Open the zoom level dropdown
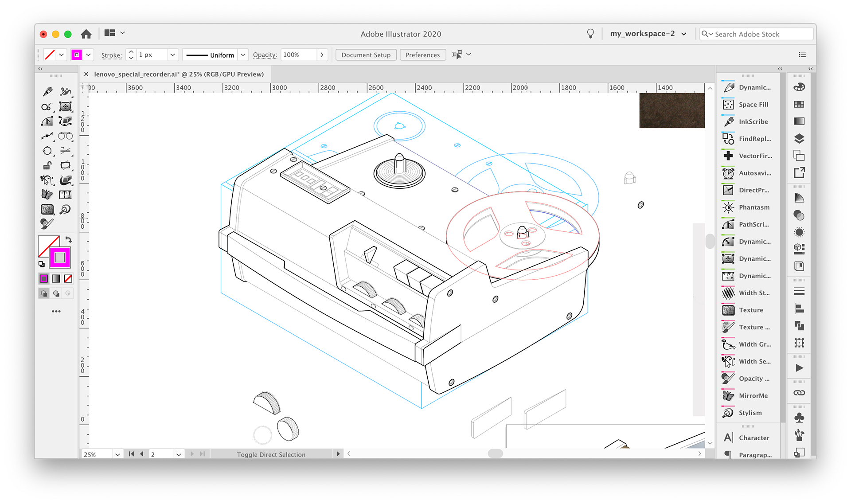851x504 pixels. coord(117,454)
